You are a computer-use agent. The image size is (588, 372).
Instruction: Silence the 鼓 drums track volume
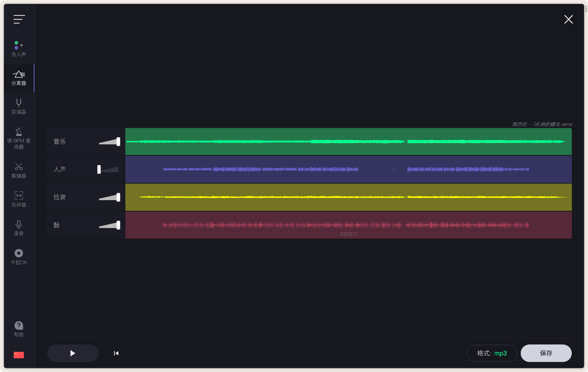(x=109, y=225)
